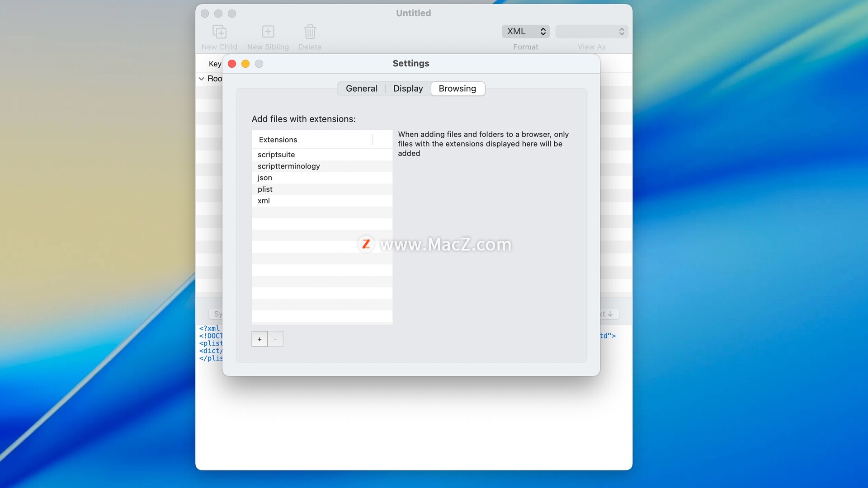The width and height of the screenshot is (868, 488).
Task: Collapse the Root tree item chevron
Action: tap(201, 79)
